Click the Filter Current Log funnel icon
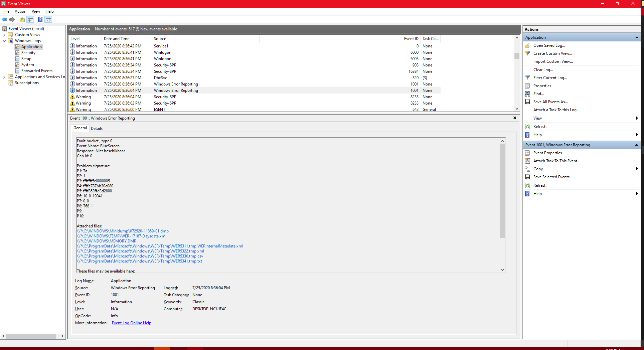This screenshot has height=350, width=644. pyautogui.click(x=527, y=78)
